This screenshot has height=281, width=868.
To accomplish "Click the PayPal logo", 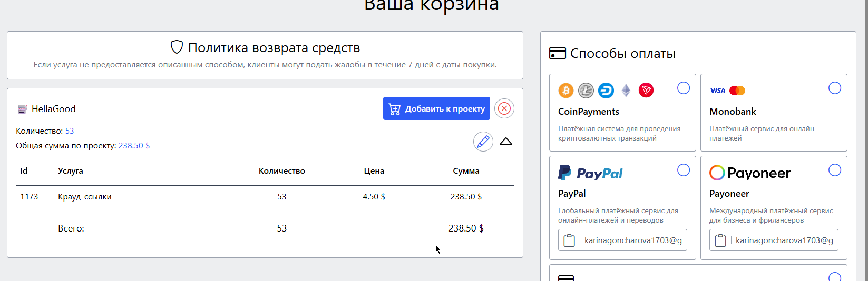I will 591,173.
